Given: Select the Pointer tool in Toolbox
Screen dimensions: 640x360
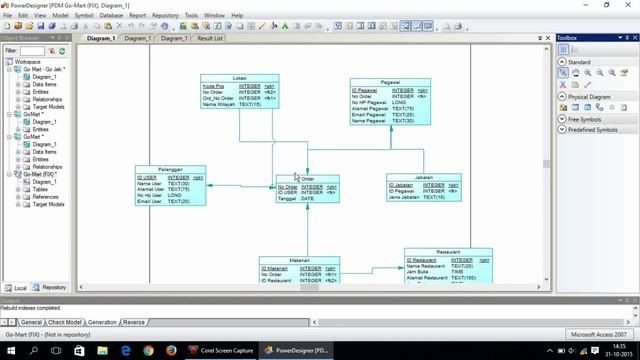Looking at the screenshot, I should click(x=563, y=73).
